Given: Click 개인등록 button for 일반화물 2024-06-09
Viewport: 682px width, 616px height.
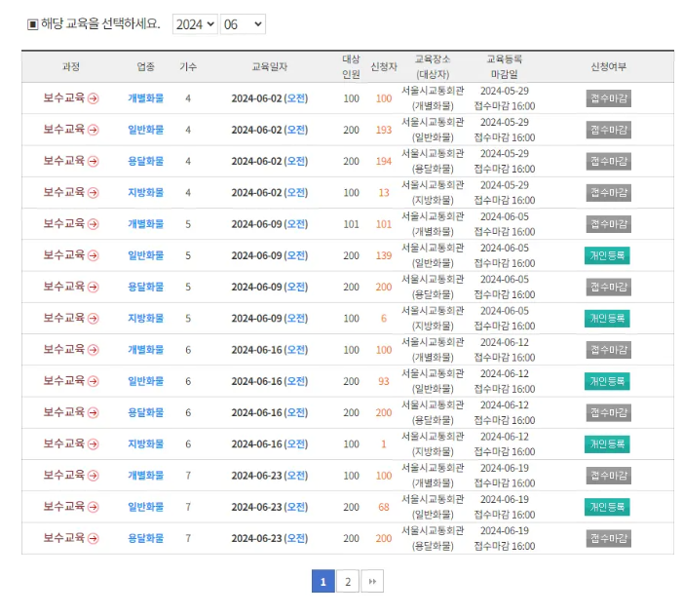Looking at the screenshot, I should pyautogui.click(x=607, y=255).
